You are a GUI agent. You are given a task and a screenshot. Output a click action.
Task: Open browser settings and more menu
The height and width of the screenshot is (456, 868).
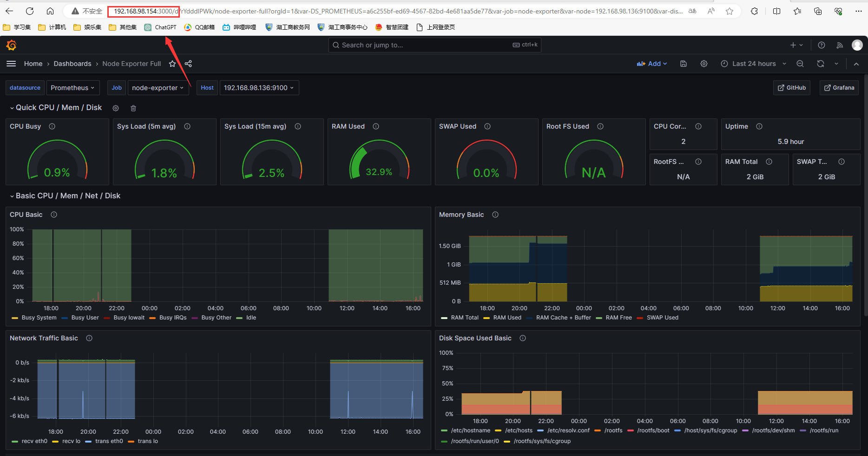[858, 11]
